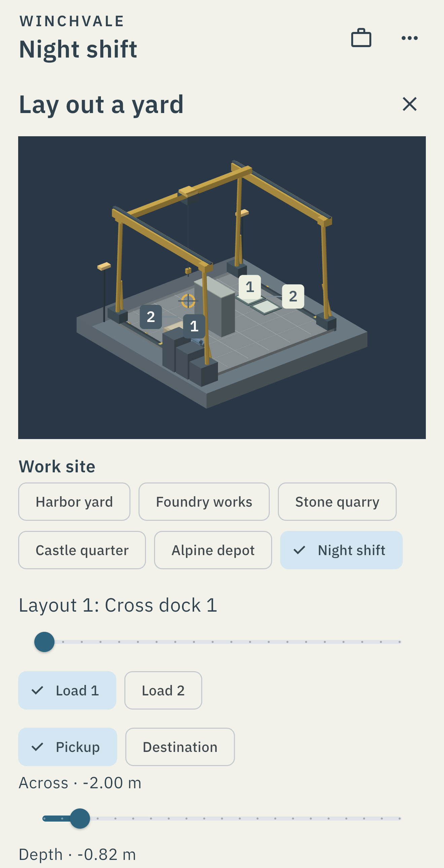Close the Lay out a yard panel
This screenshot has width=444, height=868.
pos(409,104)
